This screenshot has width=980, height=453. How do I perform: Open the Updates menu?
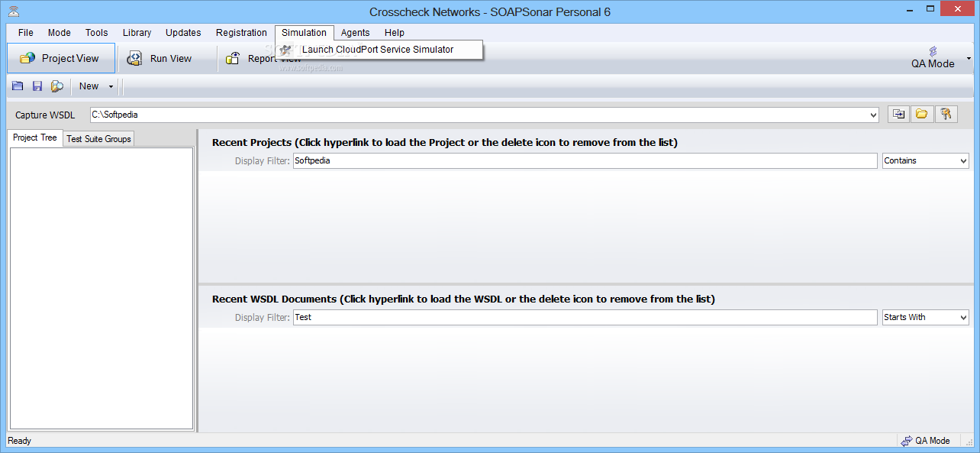(183, 33)
